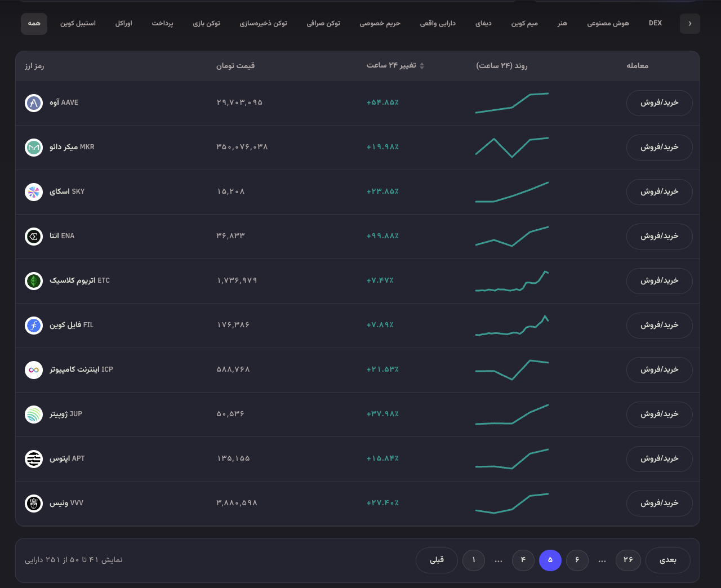Go to pagination page ۴
Screen dimensions: 721x588
pyautogui.click(x=523, y=560)
